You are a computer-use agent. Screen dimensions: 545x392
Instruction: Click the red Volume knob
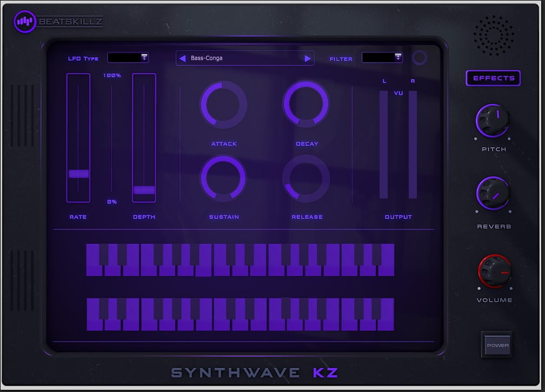[x=494, y=271]
